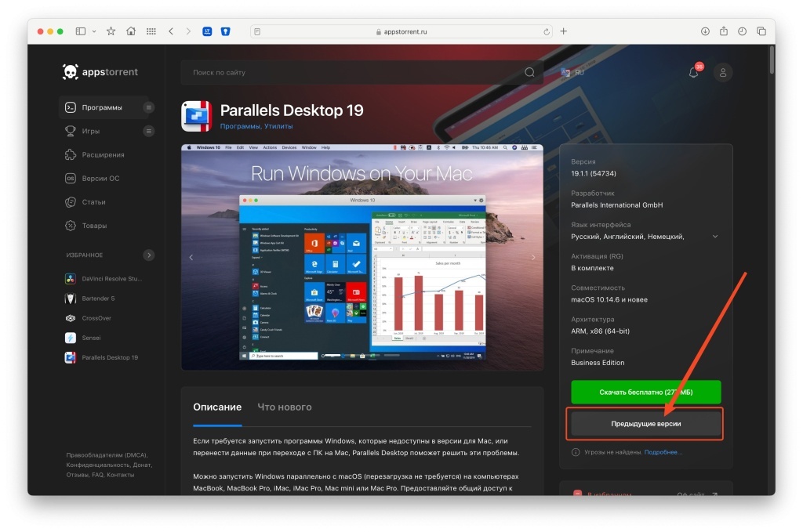The height and width of the screenshot is (532, 803).
Task: Go to home page via house icon
Action: 131,31
